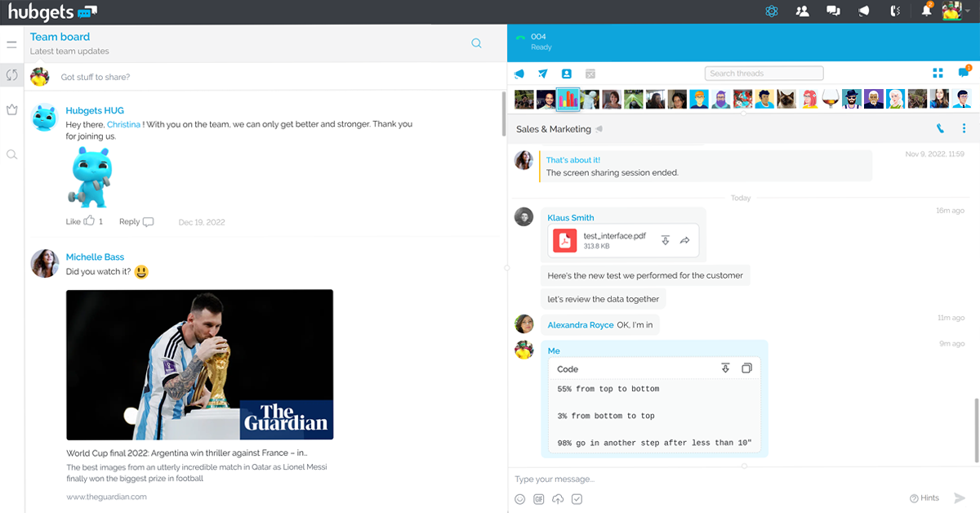Open the user profile dropdown arrow
The height and width of the screenshot is (513, 980).
(968, 11)
